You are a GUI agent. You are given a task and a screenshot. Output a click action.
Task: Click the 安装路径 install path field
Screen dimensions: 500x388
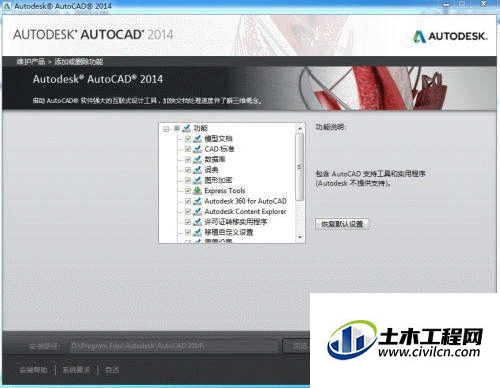pos(173,346)
